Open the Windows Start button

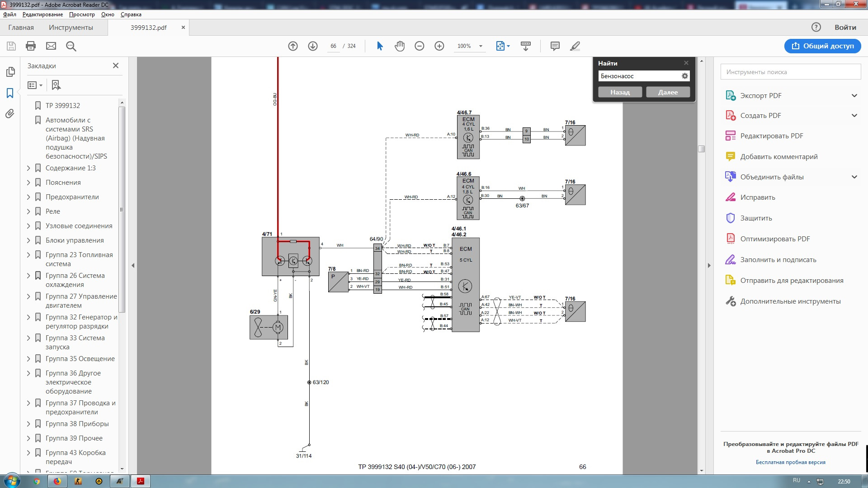coord(11,481)
